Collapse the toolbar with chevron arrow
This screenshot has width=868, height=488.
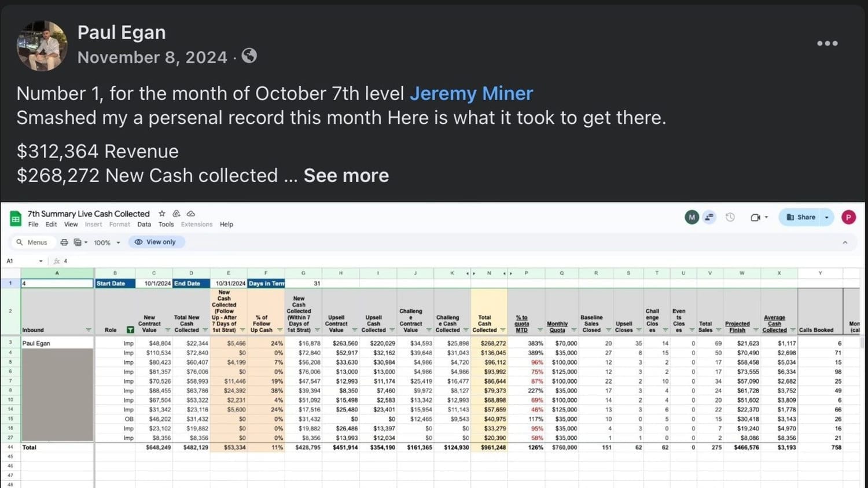[x=845, y=243]
